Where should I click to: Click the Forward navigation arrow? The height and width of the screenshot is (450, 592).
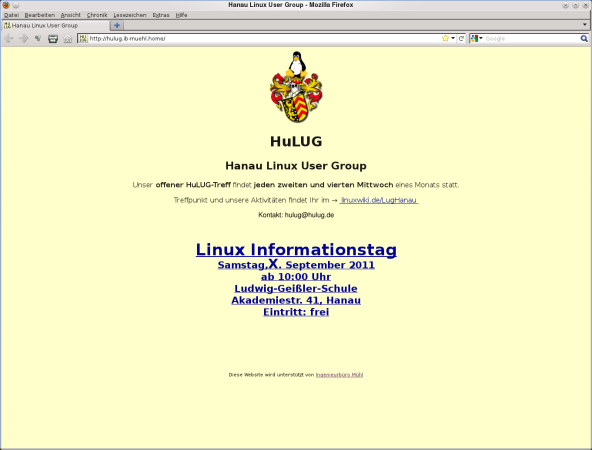[x=23, y=39]
